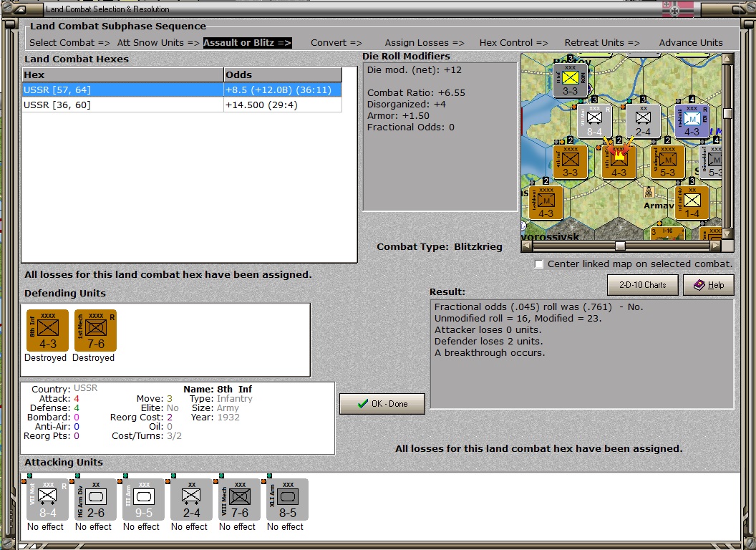This screenshot has height=550, width=756.
Task: Click mini-map horizontal scrollbar thumb
Action: 621,246
